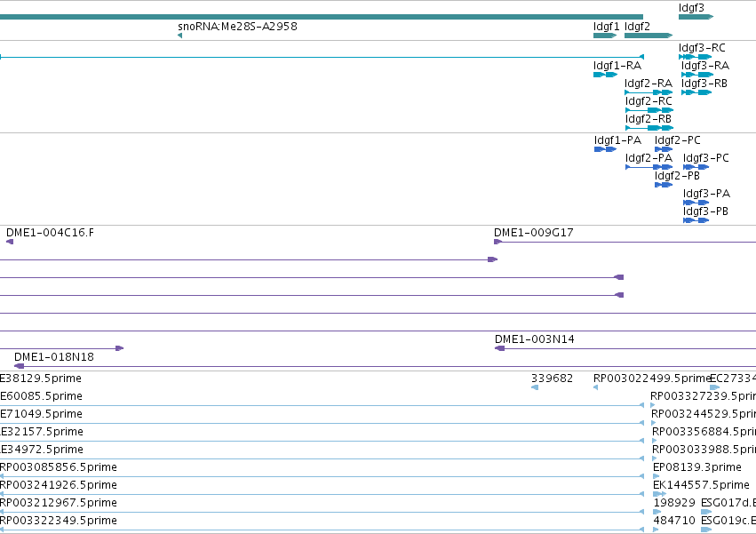
Task: Click the DME1-003N14 arrow glyph
Action: 500,348
